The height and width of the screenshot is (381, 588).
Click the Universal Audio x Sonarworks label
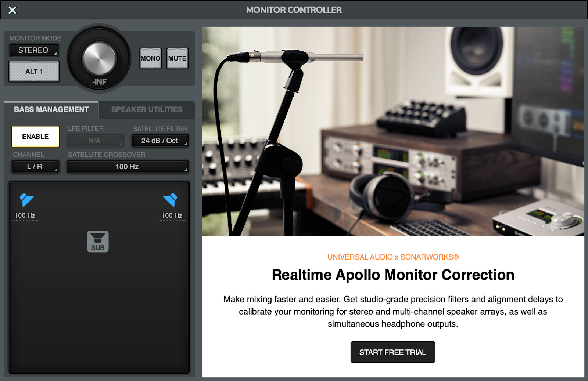[393, 257]
